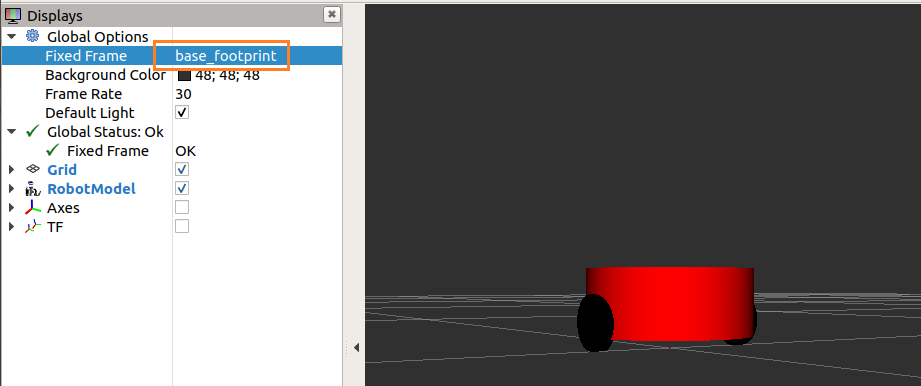This screenshot has width=921, height=386.
Task: Click the Grid display icon
Action: coord(33,169)
